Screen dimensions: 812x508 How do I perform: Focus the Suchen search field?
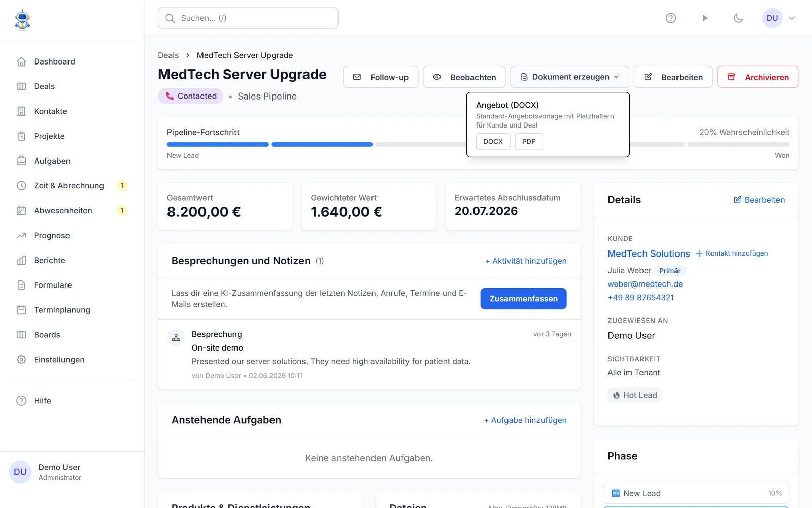coord(248,18)
